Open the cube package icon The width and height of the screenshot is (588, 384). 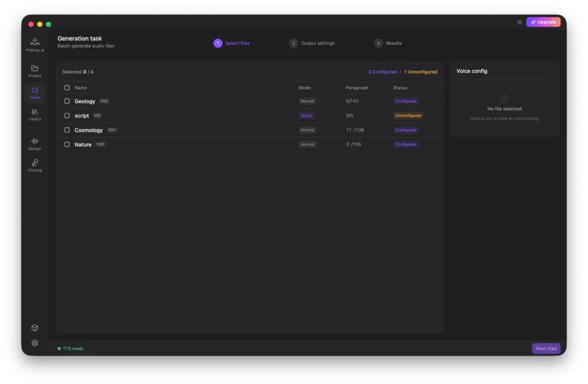[34, 328]
